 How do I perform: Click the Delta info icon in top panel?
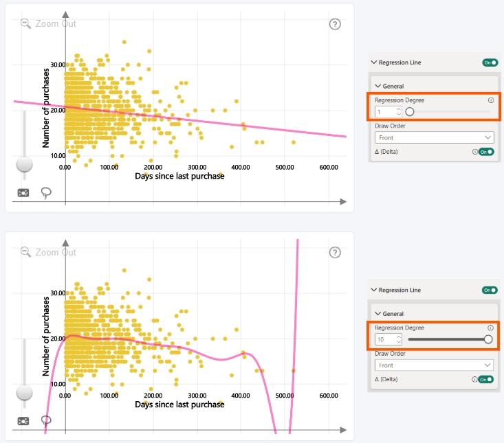click(x=474, y=152)
